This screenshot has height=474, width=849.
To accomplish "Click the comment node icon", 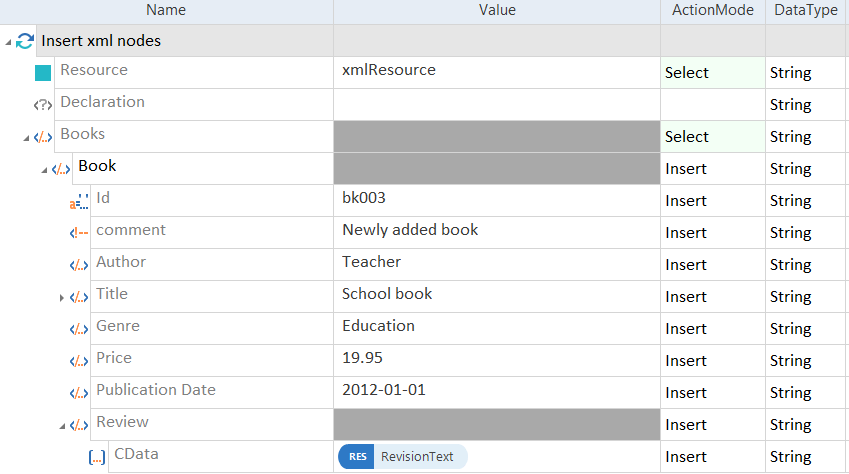I will point(79,233).
